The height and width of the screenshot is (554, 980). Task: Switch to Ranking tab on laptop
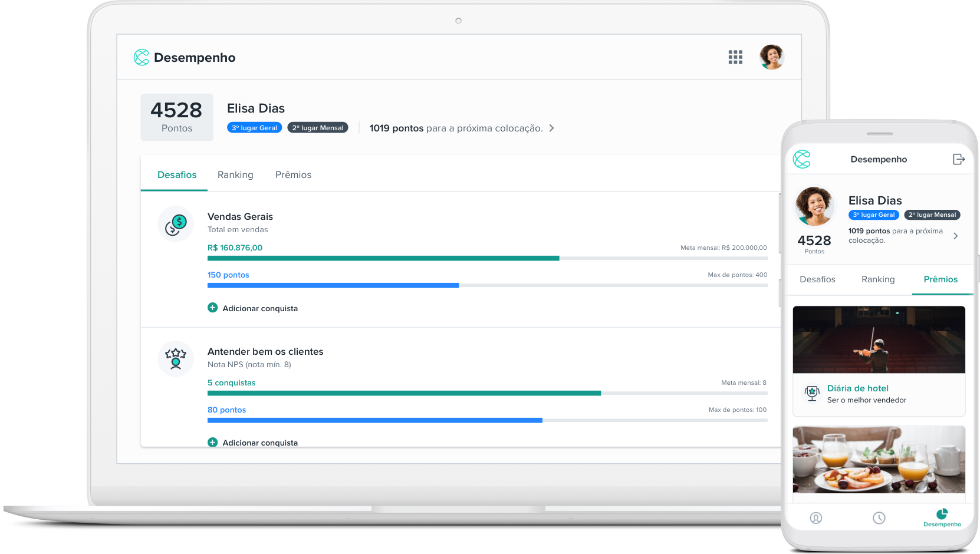[235, 174]
